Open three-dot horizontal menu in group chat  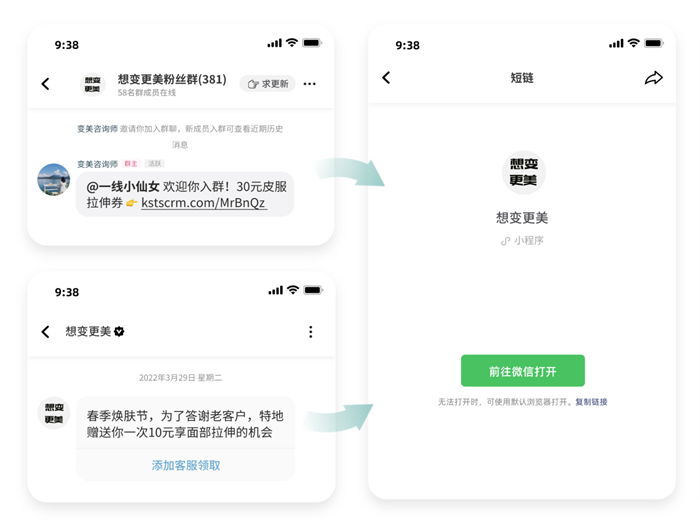(x=310, y=84)
